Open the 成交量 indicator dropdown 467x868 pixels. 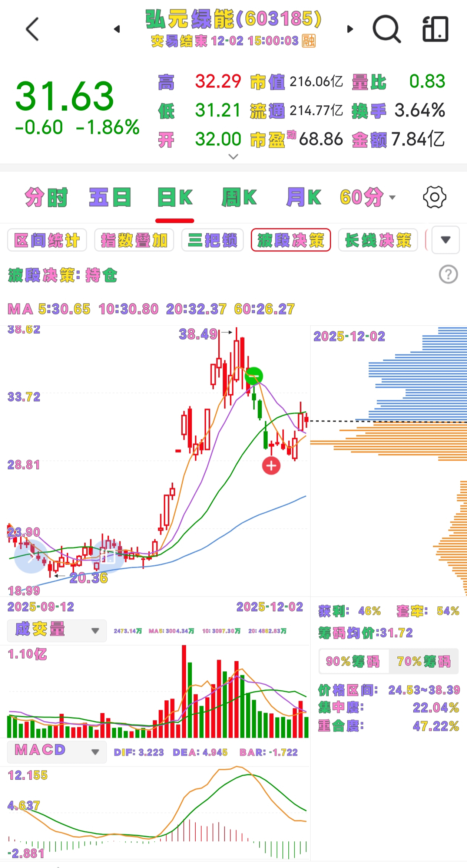pos(57,631)
